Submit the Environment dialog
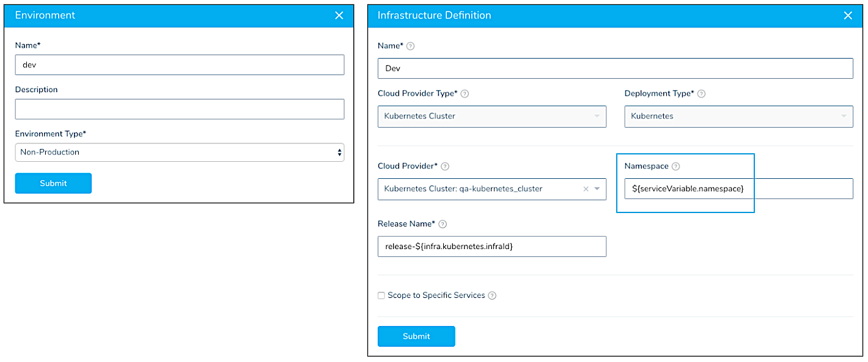The width and height of the screenshot is (868, 362). (53, 183)
